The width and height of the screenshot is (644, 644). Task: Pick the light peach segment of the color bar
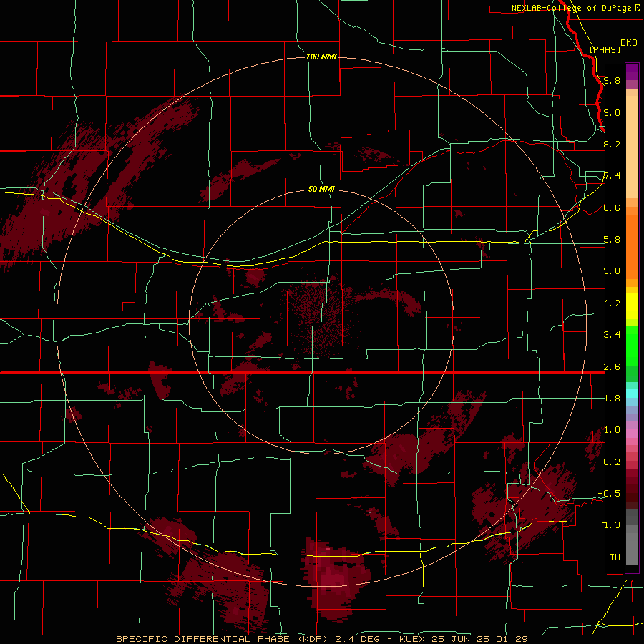632,147
